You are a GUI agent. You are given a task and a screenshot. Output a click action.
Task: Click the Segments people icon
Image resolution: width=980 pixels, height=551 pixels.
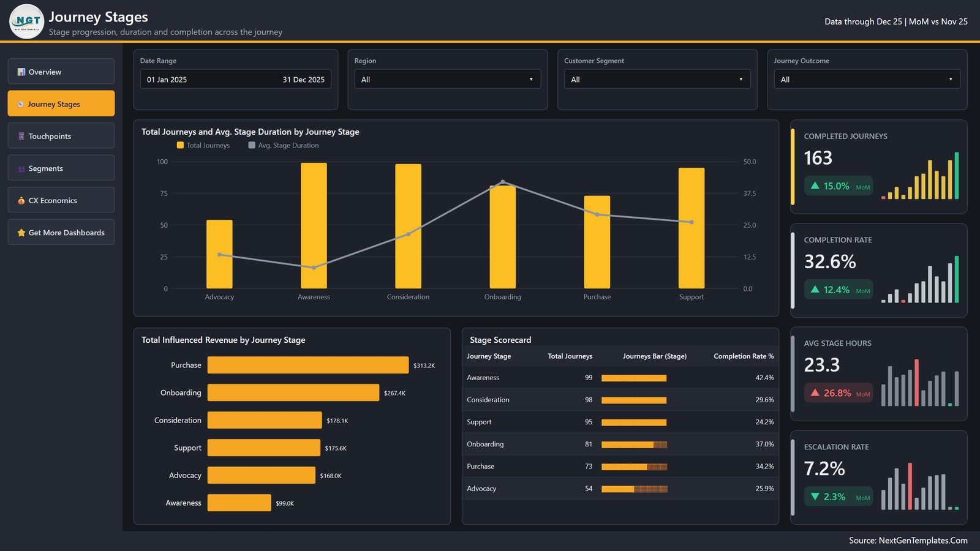21,168
